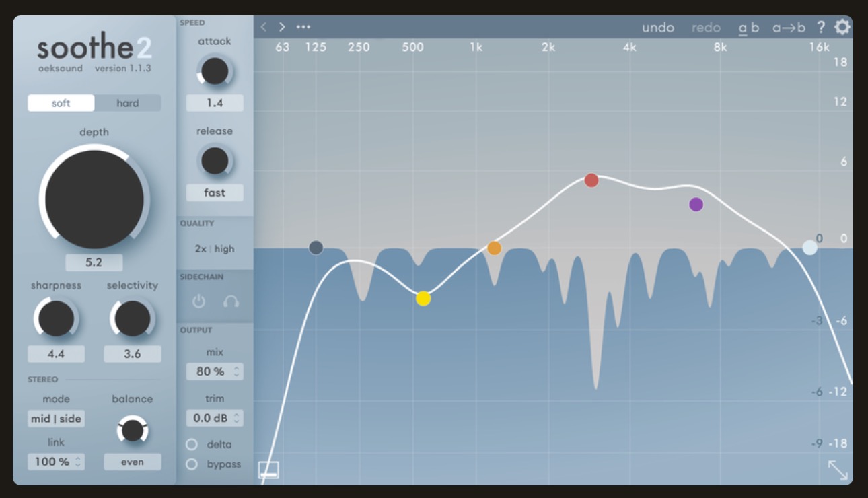
Task: Click the version 1.1.3 text
Action: click(123, 69)
